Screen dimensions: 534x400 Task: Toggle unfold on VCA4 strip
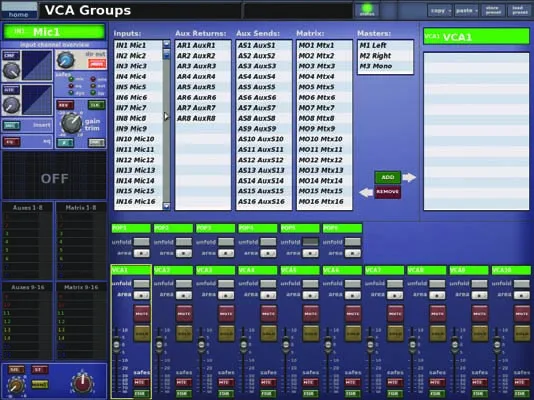coord(268,284)
